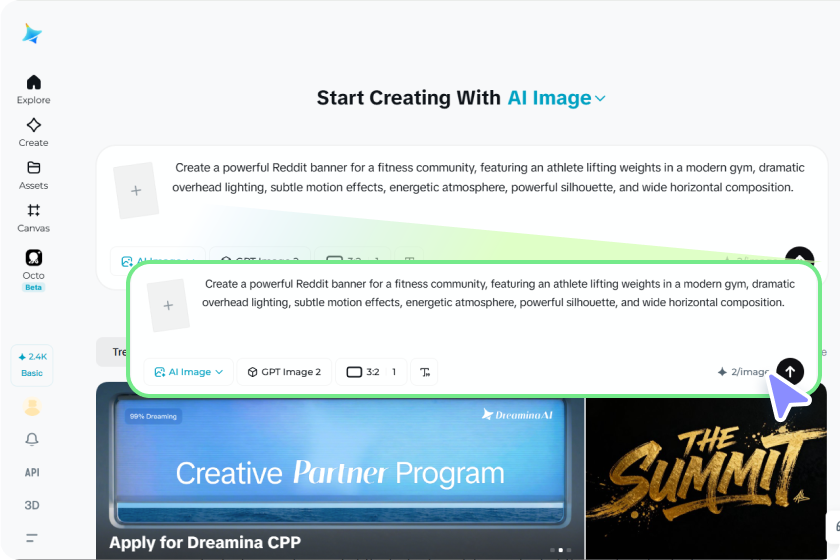
Task: Choose the GPT Image 2 model selector
Action: (284, 372)
